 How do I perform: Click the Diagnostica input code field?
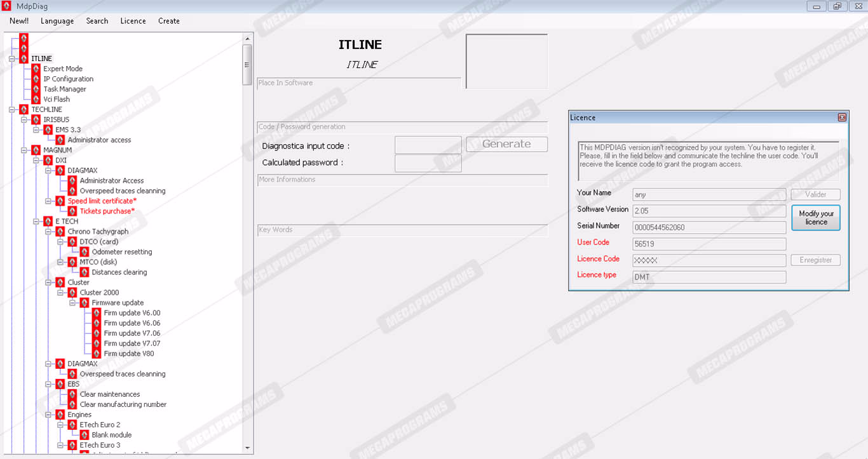pyautogui.click(x=428, y=145)
